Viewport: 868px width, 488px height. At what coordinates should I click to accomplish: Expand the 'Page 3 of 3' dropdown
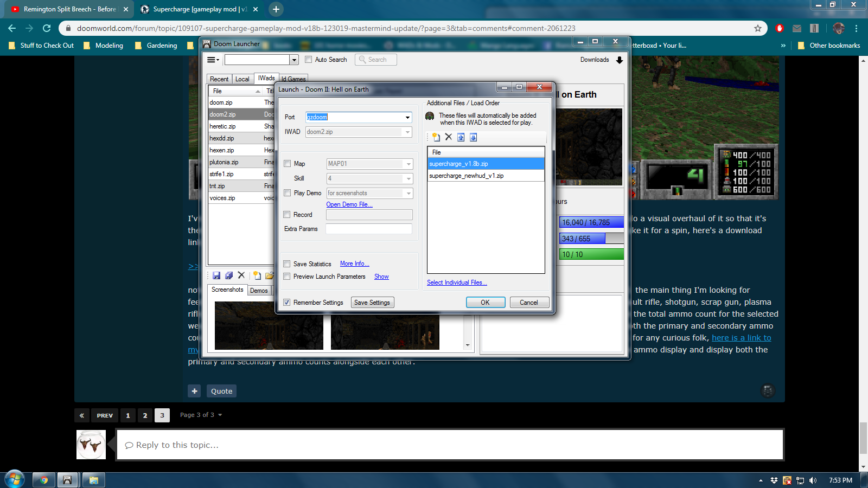[x=201, y=415]
